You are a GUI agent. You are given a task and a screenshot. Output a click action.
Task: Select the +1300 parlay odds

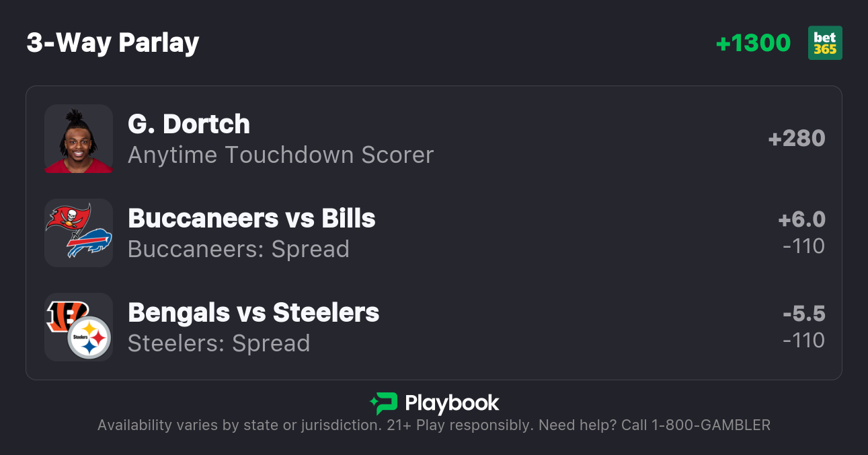[x=754, y=42]
